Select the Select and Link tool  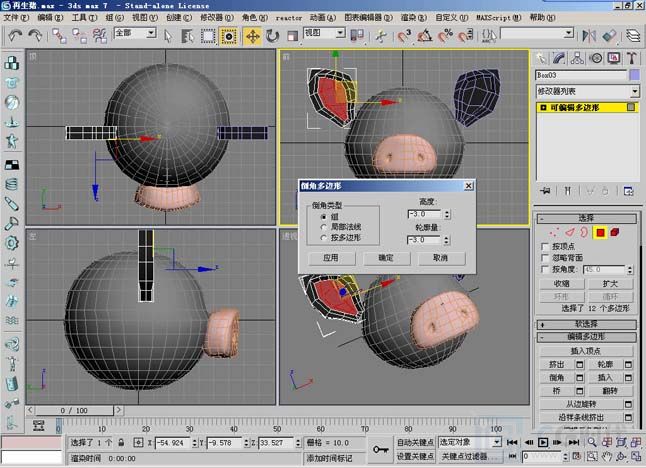[59, 36]
